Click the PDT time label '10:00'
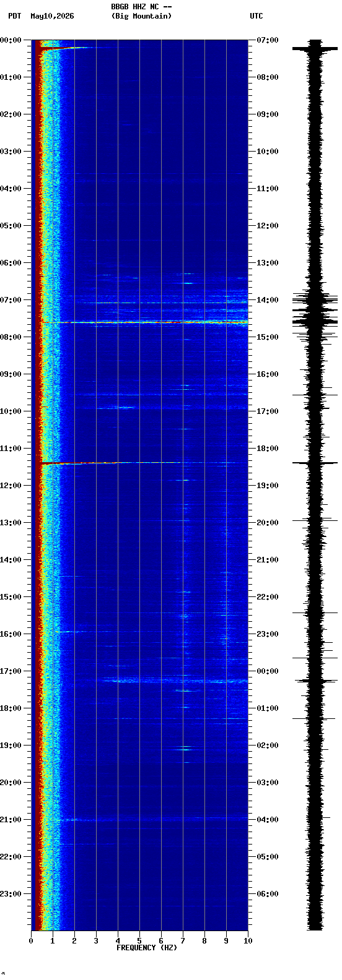Viewport: 342px width, 980px height. pos(10,411)
